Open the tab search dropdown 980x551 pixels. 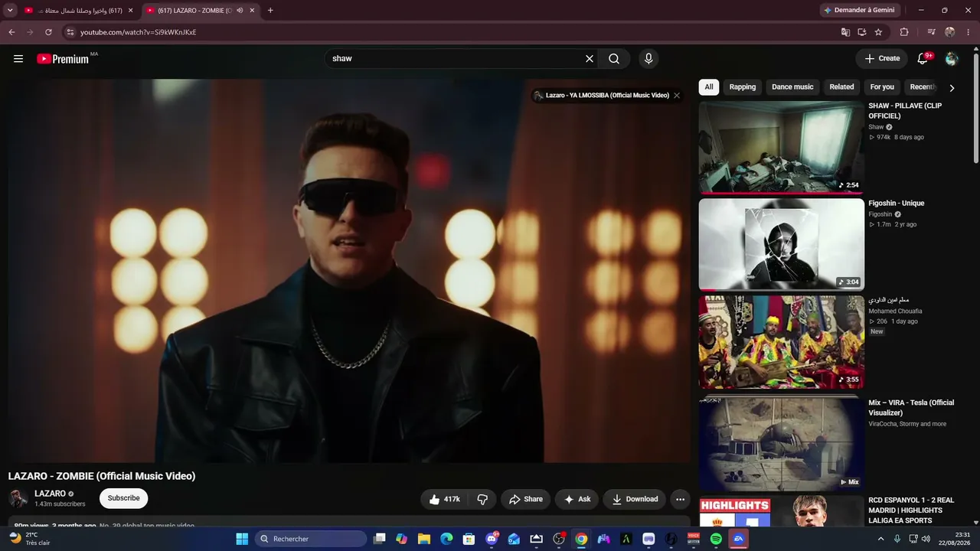tap(10, 11)
